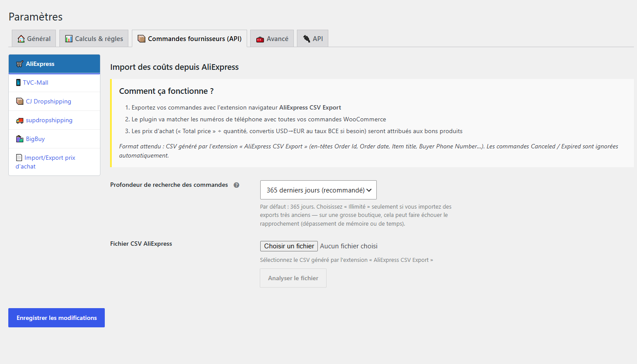
Task: Click the shopping cart icon beside AliExpress
Action: point(20,64)
